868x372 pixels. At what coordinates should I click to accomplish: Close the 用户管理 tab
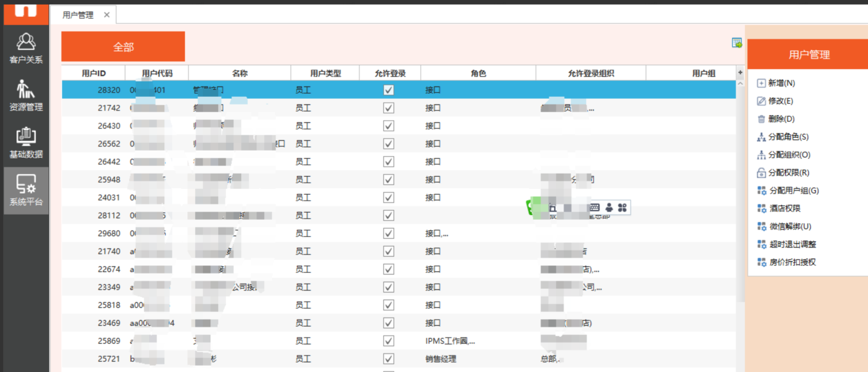coord(106,15)
